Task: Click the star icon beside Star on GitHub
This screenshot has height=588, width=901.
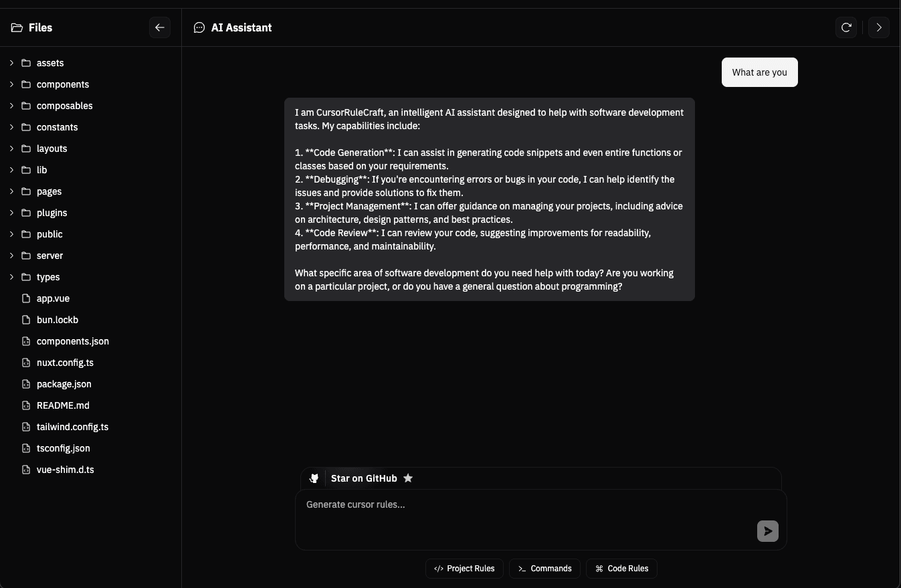Action: 408,478
